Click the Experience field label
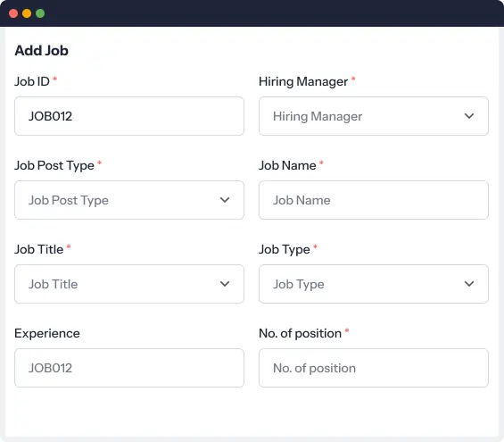 (x=47, y=334)
